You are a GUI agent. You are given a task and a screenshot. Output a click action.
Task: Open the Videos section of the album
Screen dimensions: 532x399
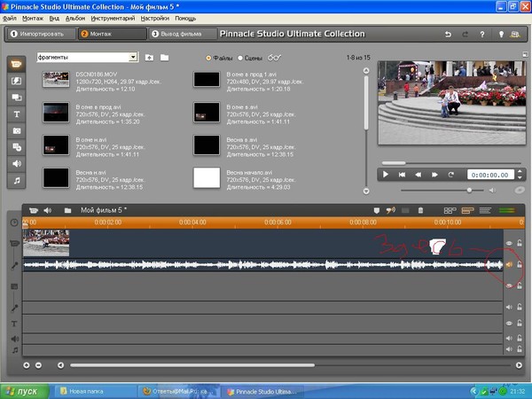click(x=16, y=64)
